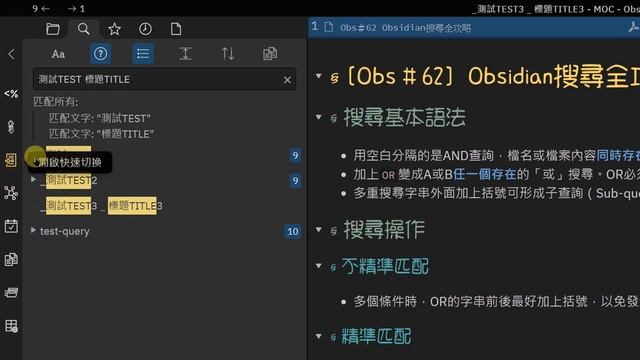Fold the [Obs #62] main heading
The width and height of the screenshot is (640, 360).
pos(319,76)
